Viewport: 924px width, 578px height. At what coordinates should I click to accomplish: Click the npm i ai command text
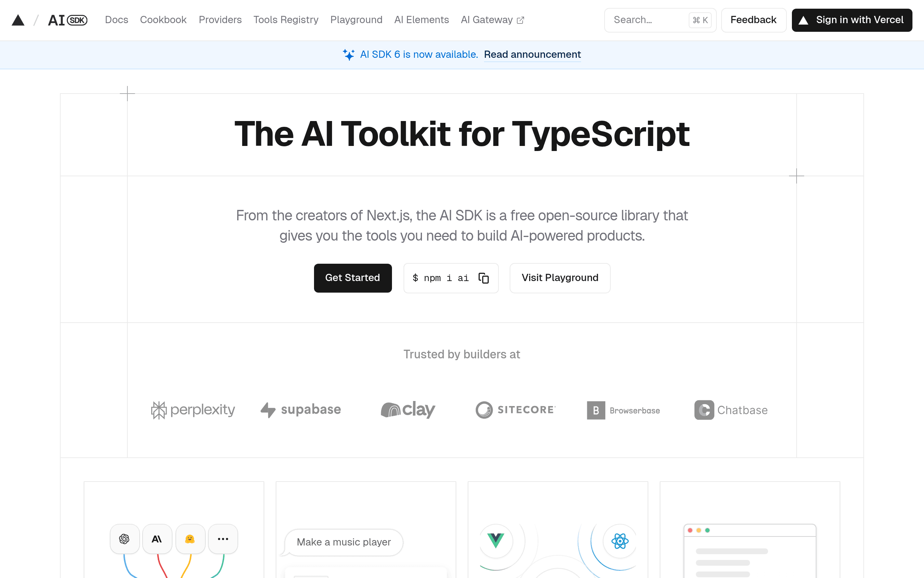440,278
